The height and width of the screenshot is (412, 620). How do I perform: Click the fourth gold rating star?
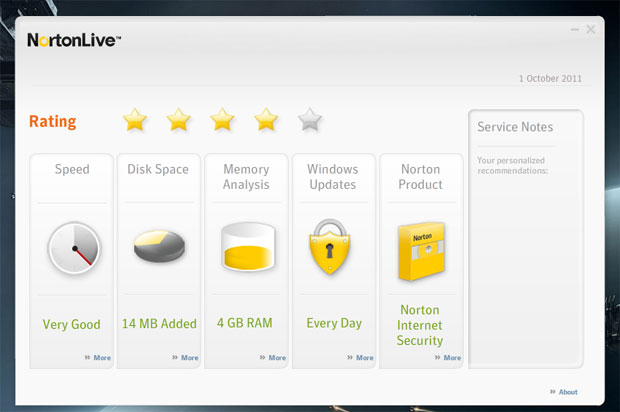[266, 119]
